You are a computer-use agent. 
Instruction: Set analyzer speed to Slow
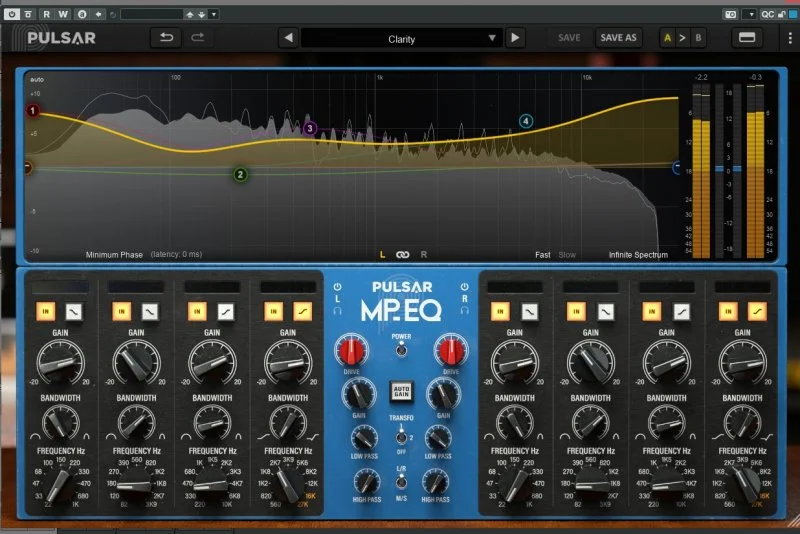click(x=567, y=255)
